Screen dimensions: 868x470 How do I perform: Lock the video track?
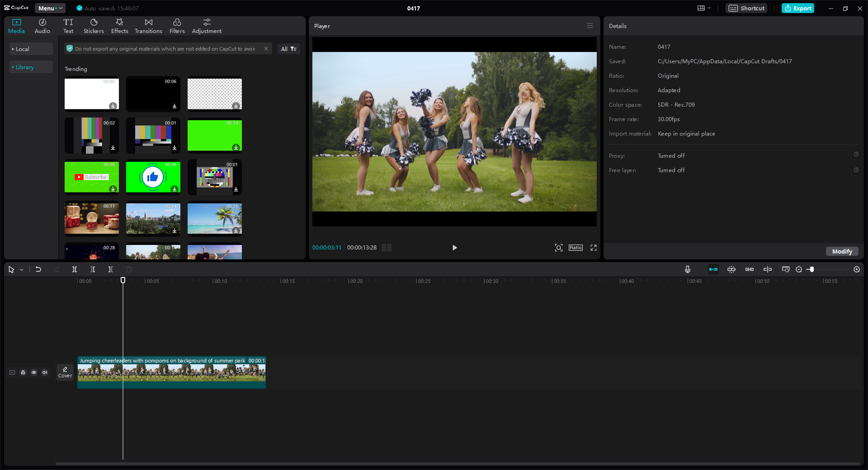23,372
